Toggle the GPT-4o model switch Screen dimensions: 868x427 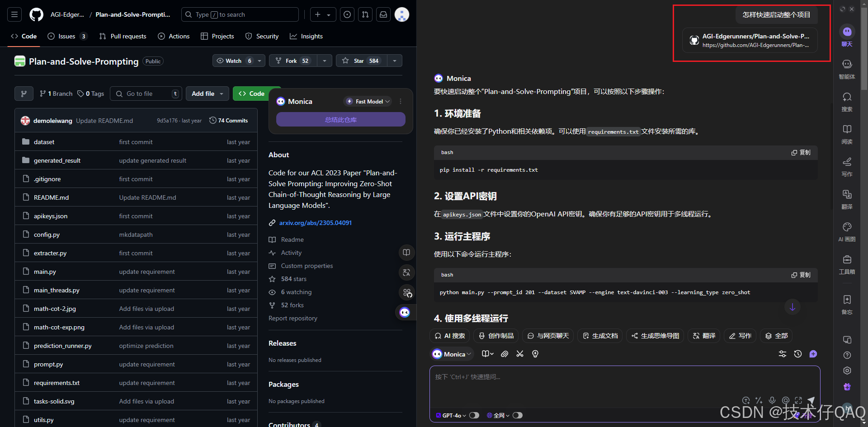(x=474, y=415)
